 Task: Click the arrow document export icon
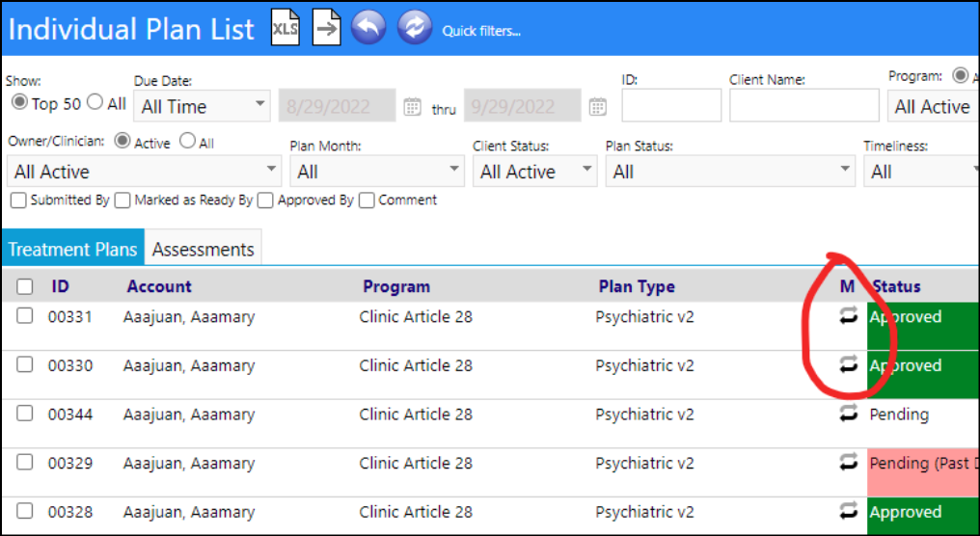click(x=326, y=28)
